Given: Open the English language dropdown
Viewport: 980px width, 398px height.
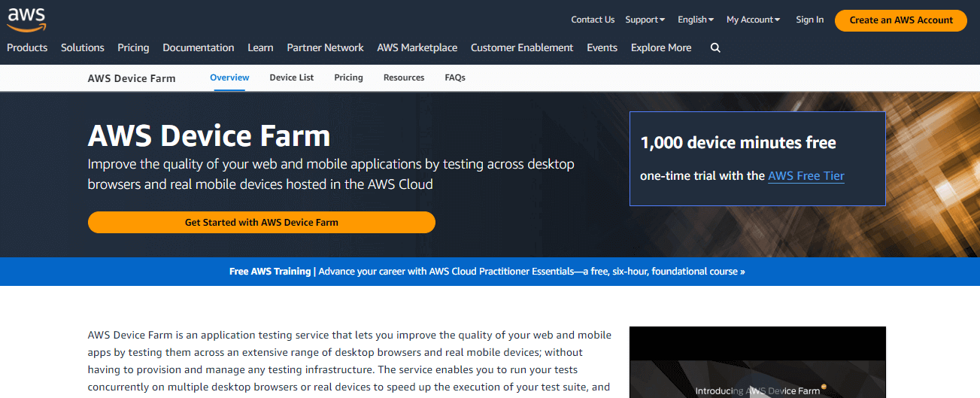Looking at the screenshot, I should pos(696,20).
